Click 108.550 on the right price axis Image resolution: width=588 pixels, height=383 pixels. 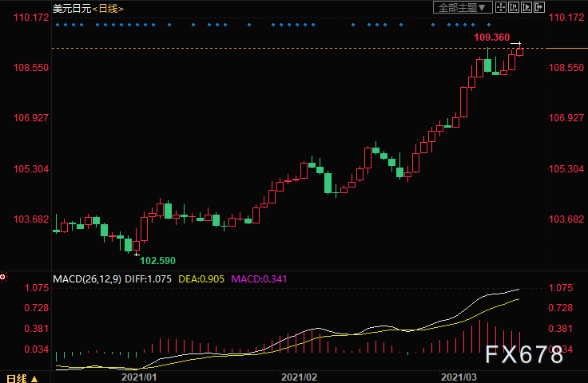(566, 67)
